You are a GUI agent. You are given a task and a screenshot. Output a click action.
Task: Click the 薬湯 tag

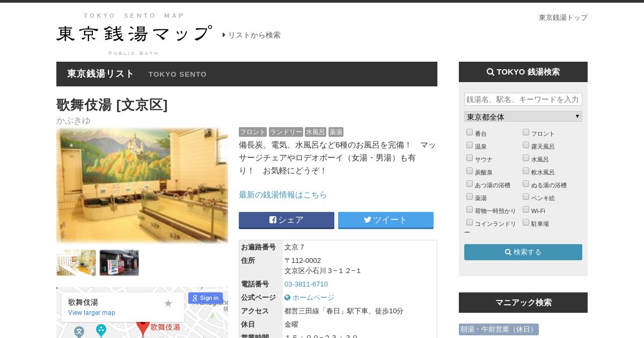click(336, 132)
